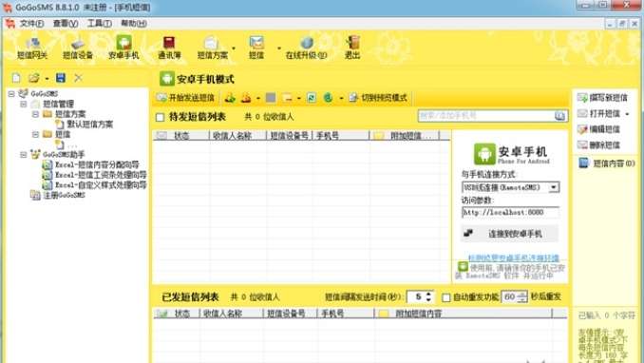
Task: Switch to 安卓手机 mode in top toolbar
Action: point(123,48)
